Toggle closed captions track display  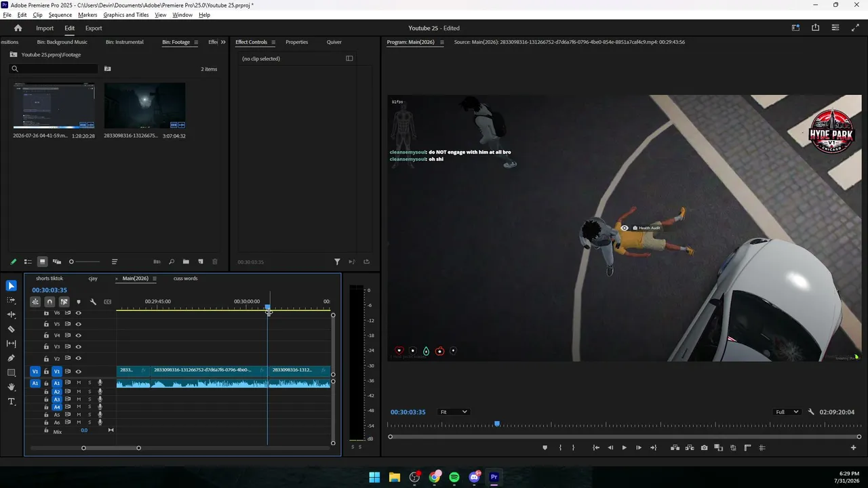[x=107, y=302]
